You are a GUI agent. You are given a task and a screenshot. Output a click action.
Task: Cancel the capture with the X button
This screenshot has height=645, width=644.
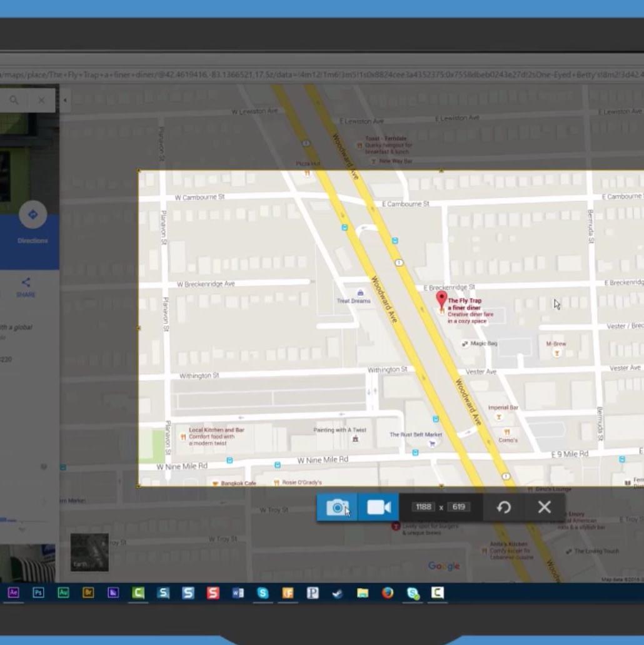pyautogui.click(x=545, y=507)
